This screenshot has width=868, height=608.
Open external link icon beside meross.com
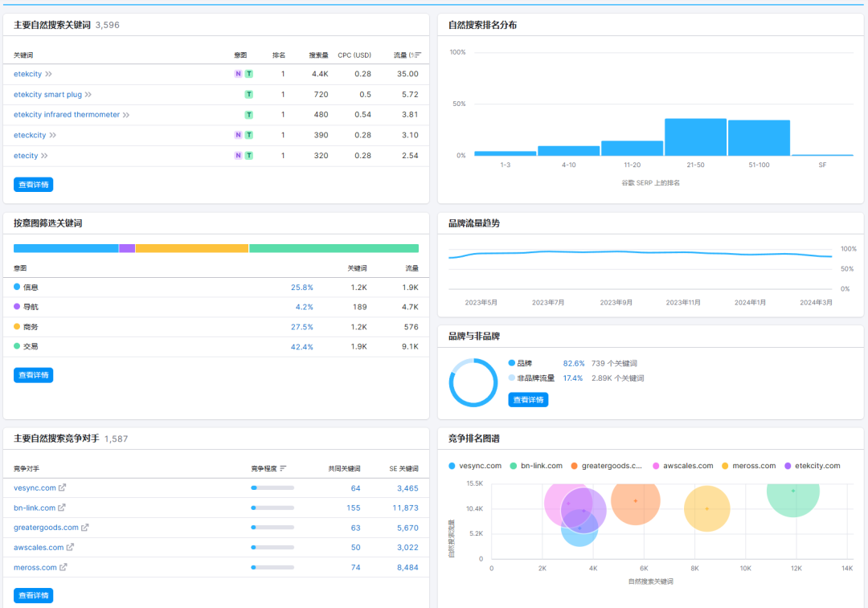pos(63,567)
